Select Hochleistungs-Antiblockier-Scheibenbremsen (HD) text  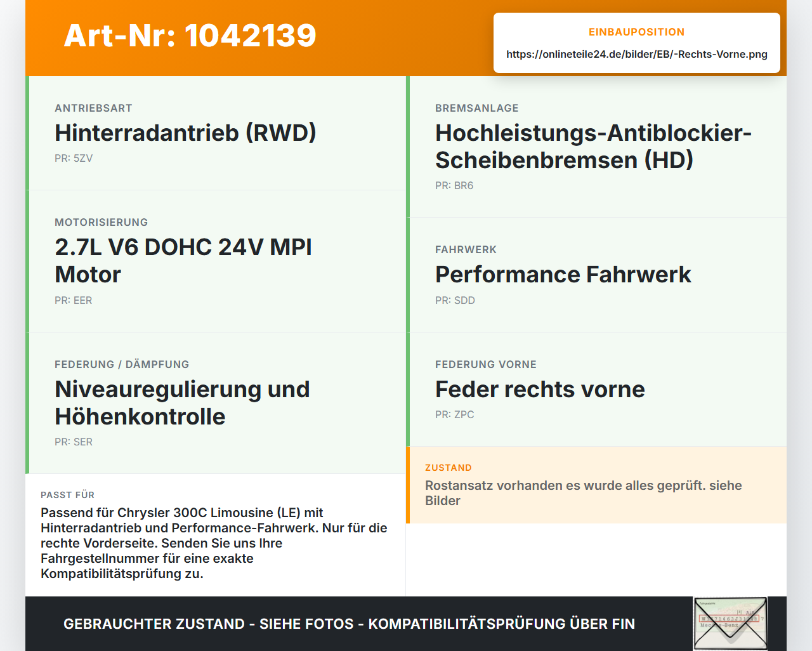coord(593,147)
